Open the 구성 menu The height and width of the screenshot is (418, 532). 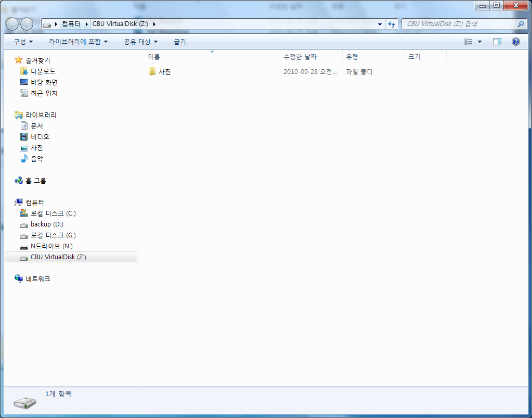point(23,42)
